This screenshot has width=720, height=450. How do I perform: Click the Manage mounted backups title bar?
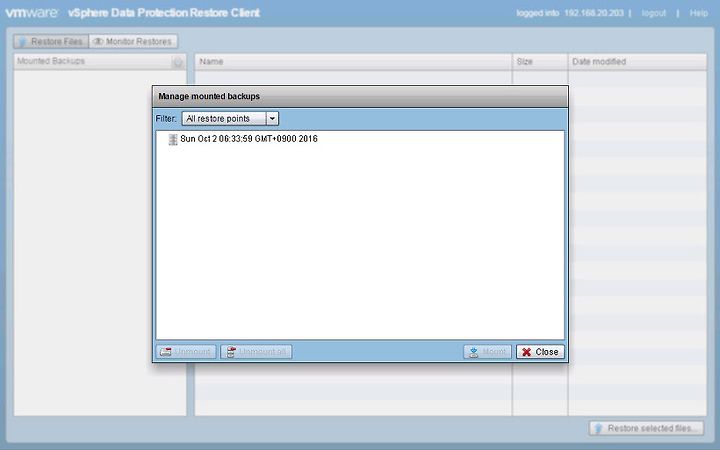point(360,96)
